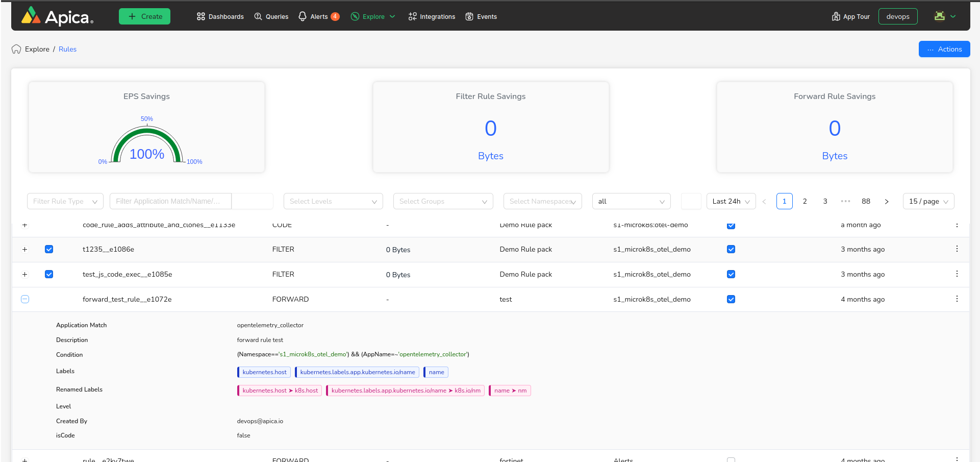Screen dimensions: 980x462
Task: Click the home icon in breadcrumb
Action: [x=16, y=49]
